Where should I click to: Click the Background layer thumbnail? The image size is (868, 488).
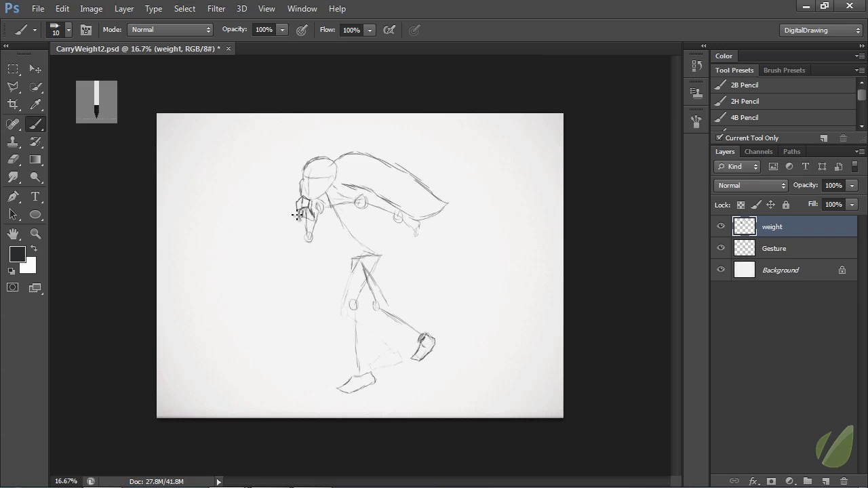point(745,270)
